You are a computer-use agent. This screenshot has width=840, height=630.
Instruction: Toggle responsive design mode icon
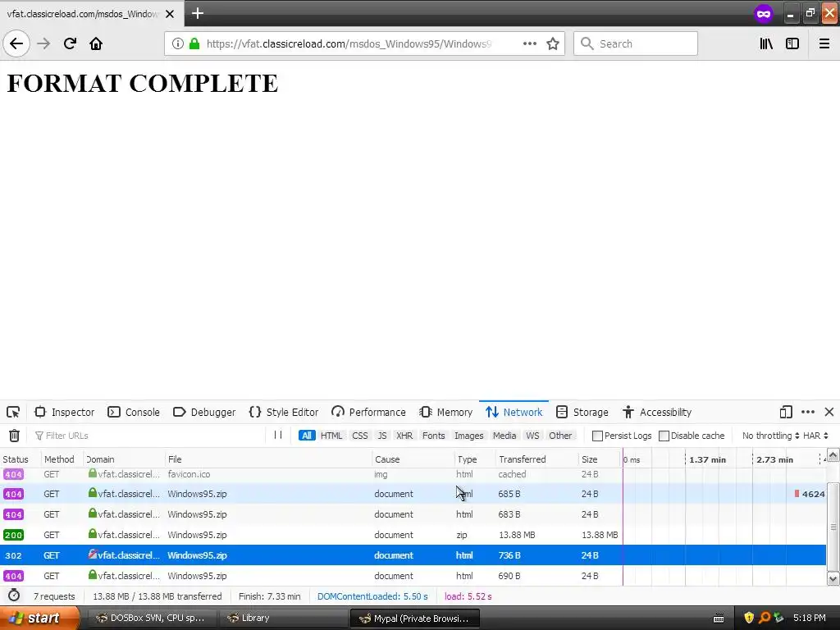[786, 412]
